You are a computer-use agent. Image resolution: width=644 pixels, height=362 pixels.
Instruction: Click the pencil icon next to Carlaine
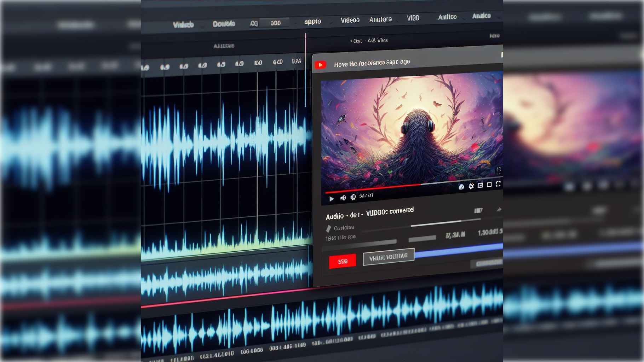pos(328,228)
